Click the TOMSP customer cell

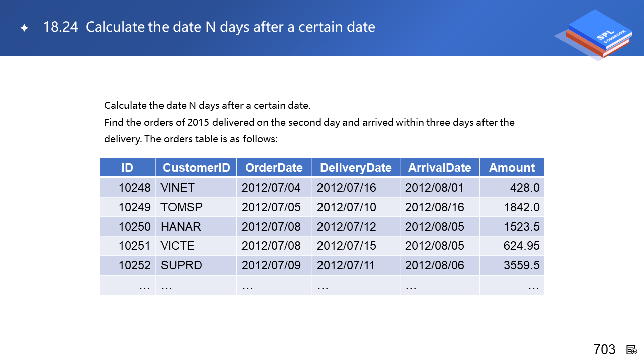182,207
